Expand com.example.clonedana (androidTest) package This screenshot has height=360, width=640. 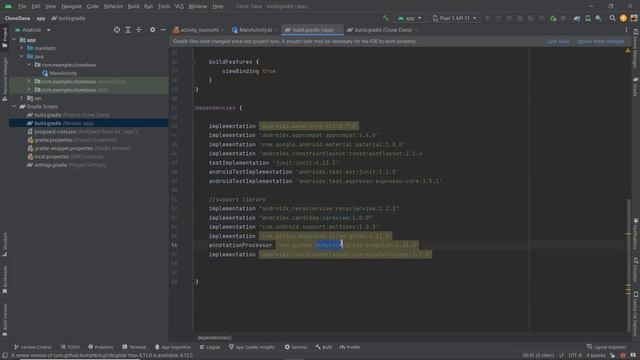point(29,82)
